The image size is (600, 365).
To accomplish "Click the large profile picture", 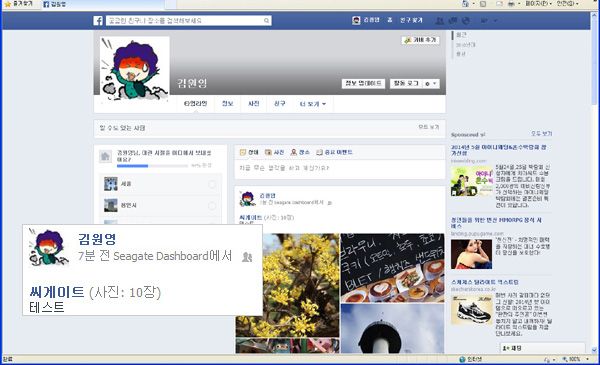I will pos(134,68).
